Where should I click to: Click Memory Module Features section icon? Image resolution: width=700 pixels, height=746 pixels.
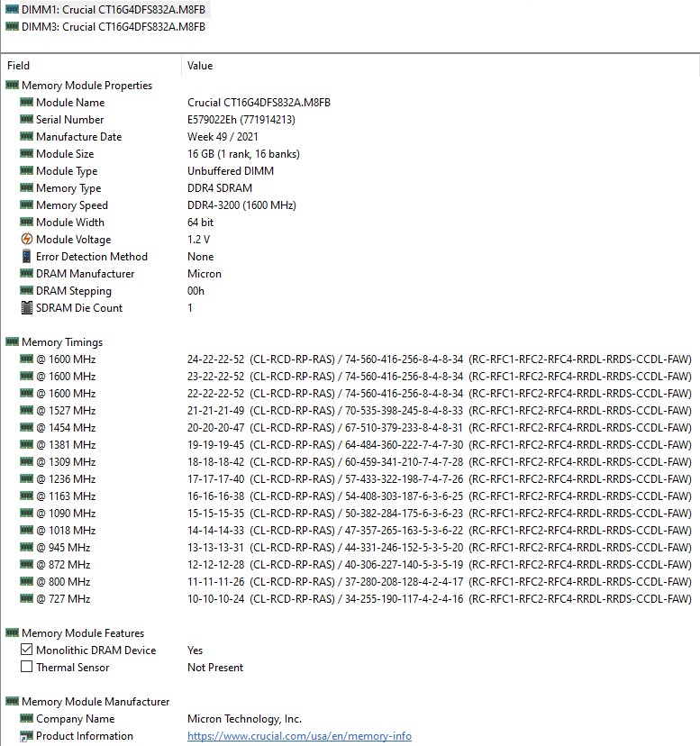(12, 632)
